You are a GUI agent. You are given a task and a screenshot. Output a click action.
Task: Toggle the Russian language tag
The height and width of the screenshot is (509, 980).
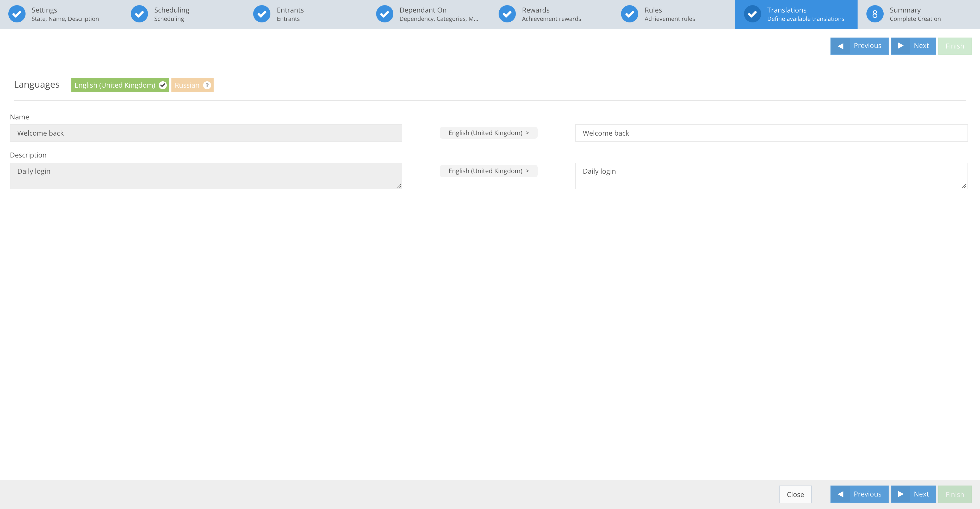coord(187,85)
